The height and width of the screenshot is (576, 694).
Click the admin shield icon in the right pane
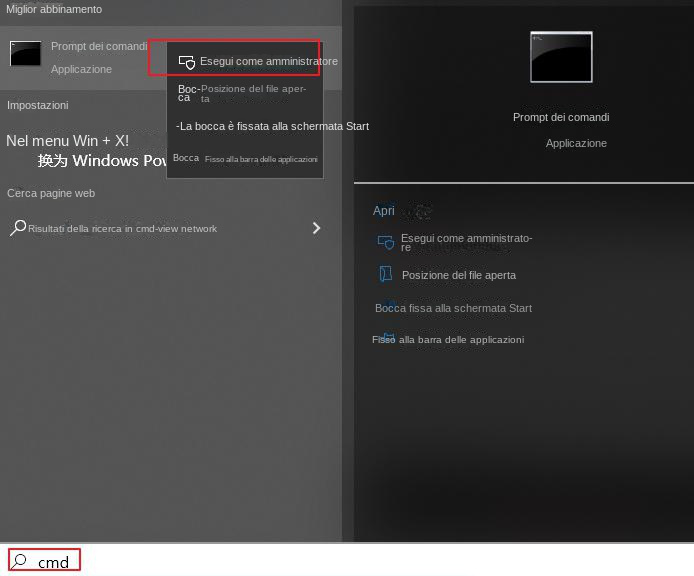click(386, 242)
